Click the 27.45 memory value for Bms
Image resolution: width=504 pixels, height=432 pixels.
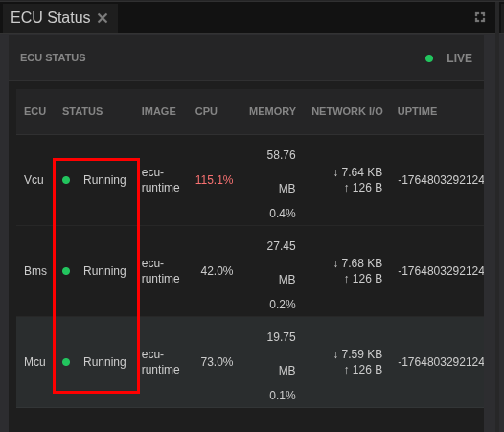click(282, 246)
